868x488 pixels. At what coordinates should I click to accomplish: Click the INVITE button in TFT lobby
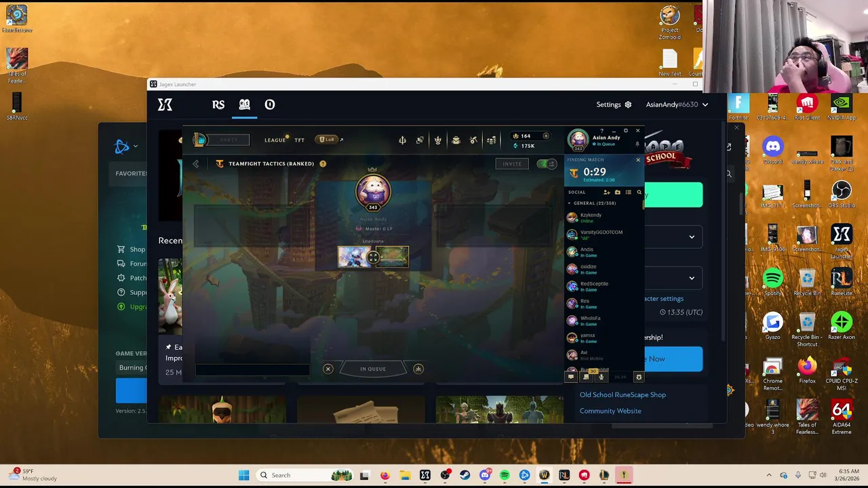pyautogui.click(x=512, y=164)
